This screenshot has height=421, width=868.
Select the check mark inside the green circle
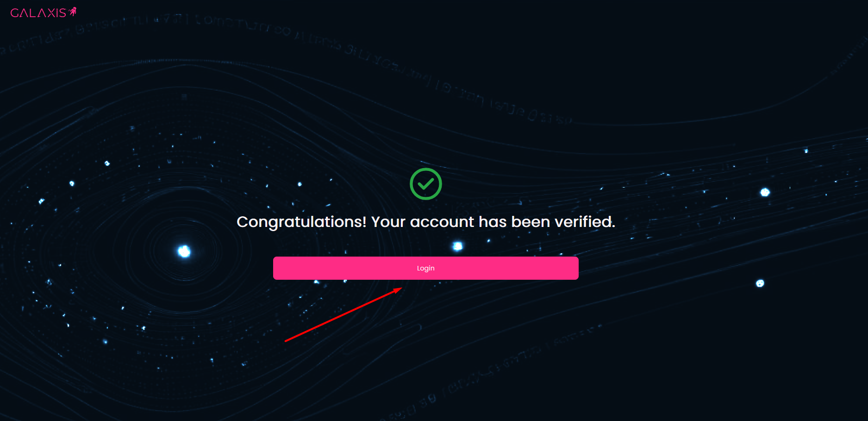(x=425, y=184)
